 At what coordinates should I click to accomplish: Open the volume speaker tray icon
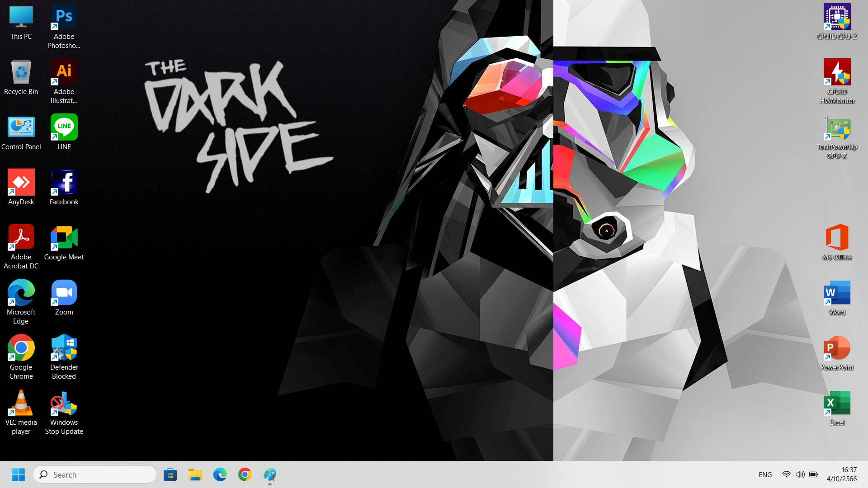pos(800,474)
